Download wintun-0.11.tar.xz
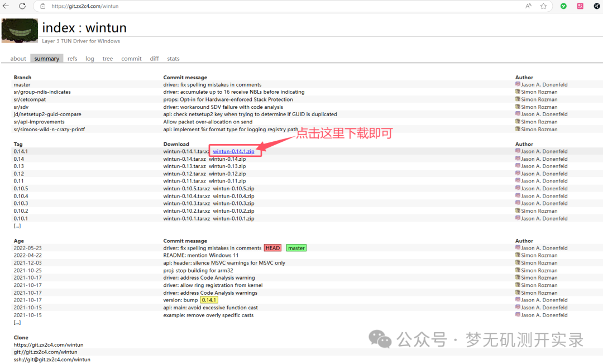Image resolution: width=603 pixels, height=364 pixels. (184, 181)
